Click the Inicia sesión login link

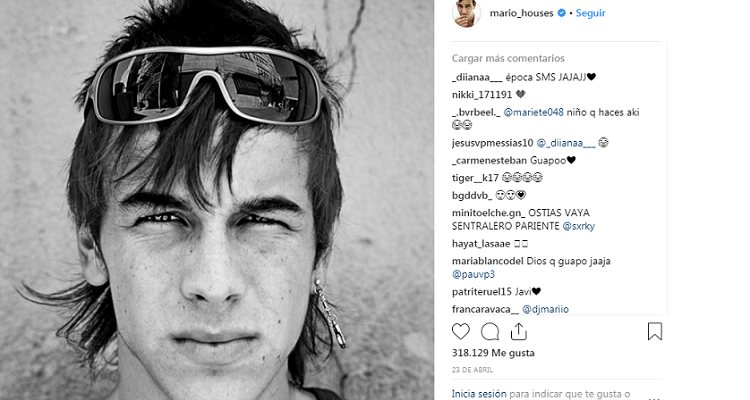tap(479, 394)
